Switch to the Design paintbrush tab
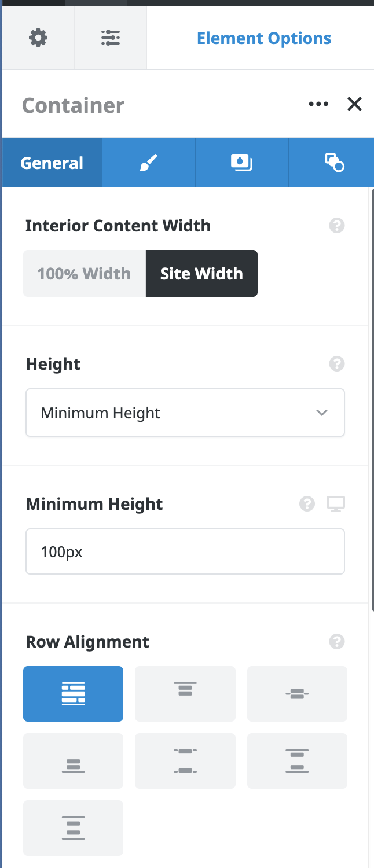The image size is (374, 868). (x=149, y=163)
